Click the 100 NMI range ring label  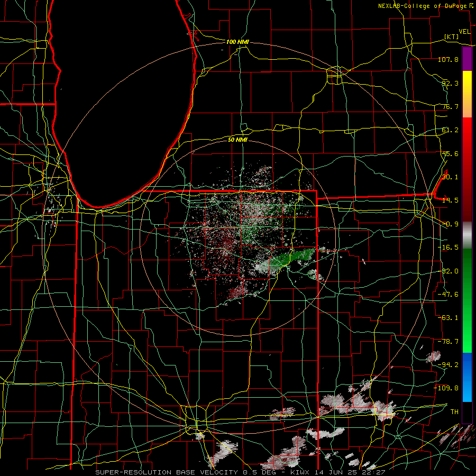[x=237, y=42]
